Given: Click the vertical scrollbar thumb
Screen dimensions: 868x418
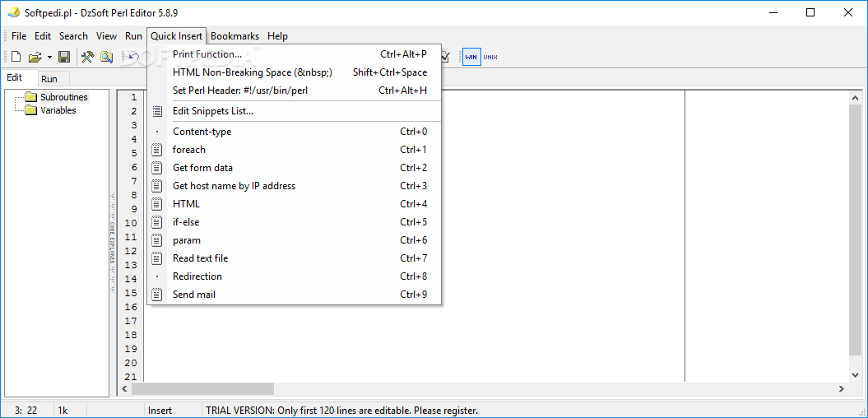Looking at the screenshot, I should (x=856, y=230).
